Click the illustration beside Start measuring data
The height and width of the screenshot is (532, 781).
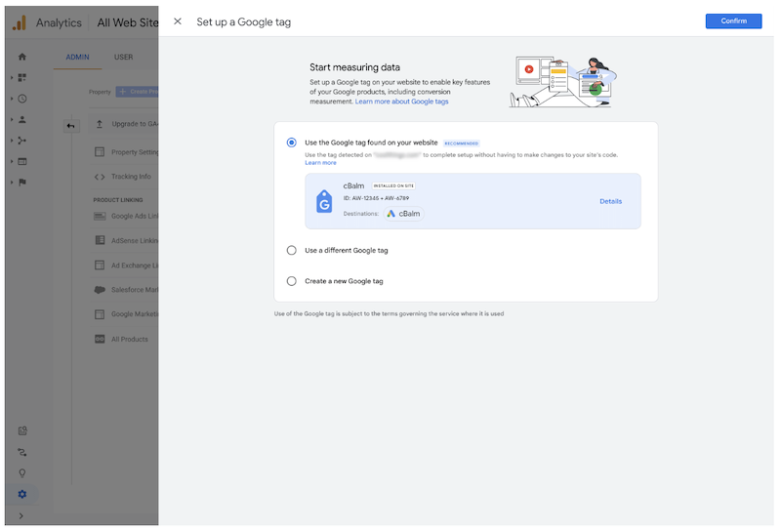563,82
